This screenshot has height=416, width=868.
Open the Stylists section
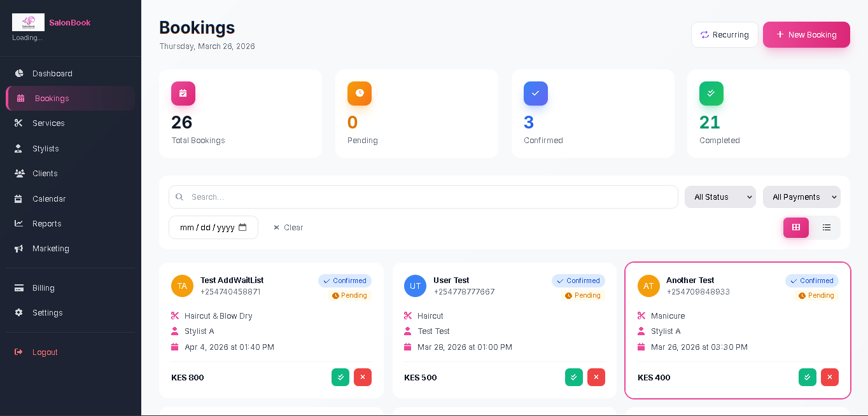coord(70,148)
